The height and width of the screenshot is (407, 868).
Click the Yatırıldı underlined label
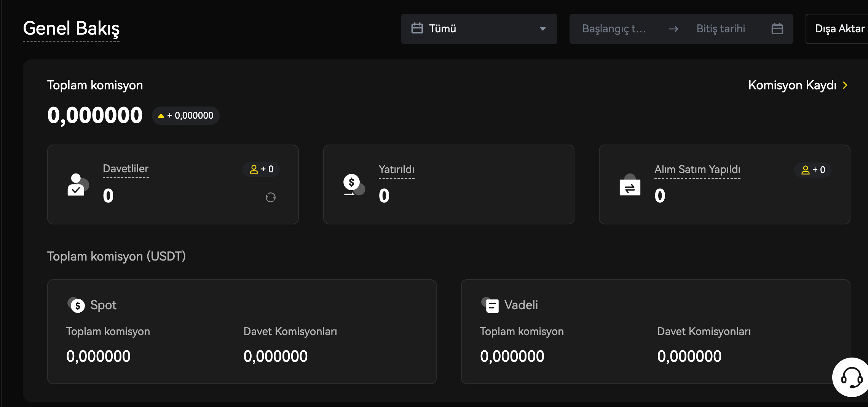tap(396, 170)
